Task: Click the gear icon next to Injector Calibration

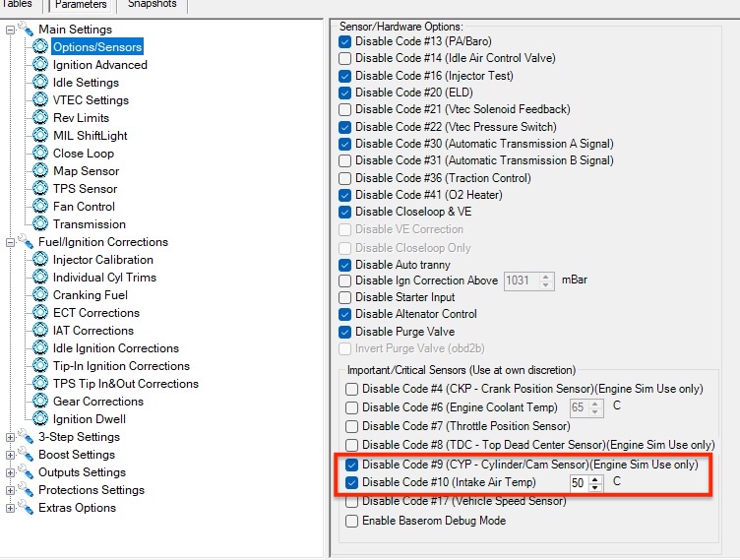Action: pos(40,260)
